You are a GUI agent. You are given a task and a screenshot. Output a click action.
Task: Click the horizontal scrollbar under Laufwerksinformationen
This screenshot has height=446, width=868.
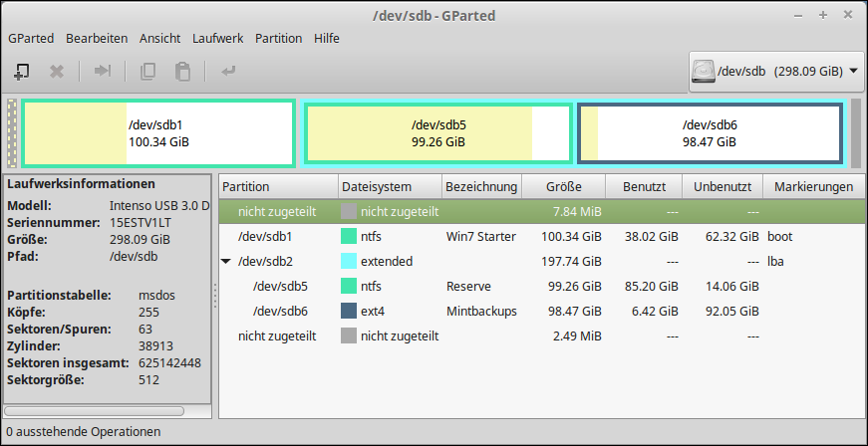[94, 411]
